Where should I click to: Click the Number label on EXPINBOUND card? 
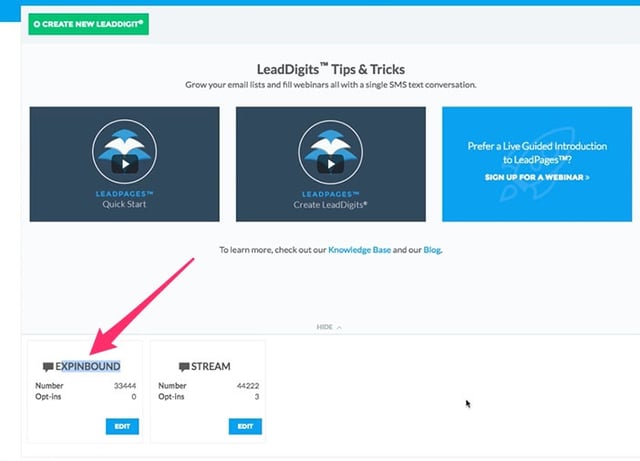pyautogui.click(x=49, y=385)
